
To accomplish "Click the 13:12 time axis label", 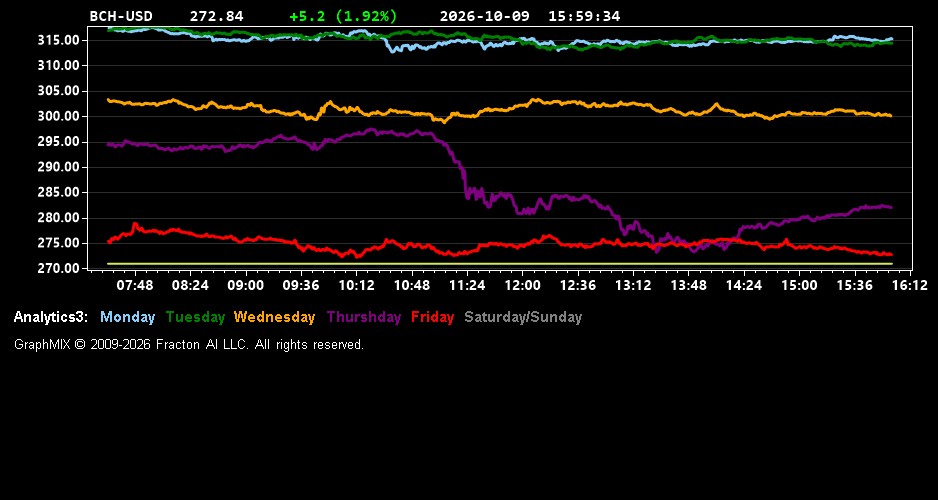I will [x=633, y=285].
